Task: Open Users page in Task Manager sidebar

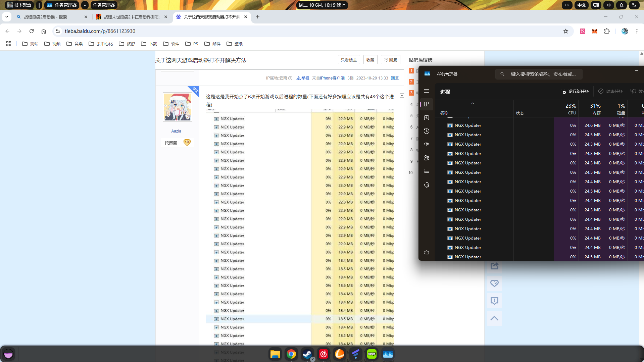Action: [x=427, y=158]
